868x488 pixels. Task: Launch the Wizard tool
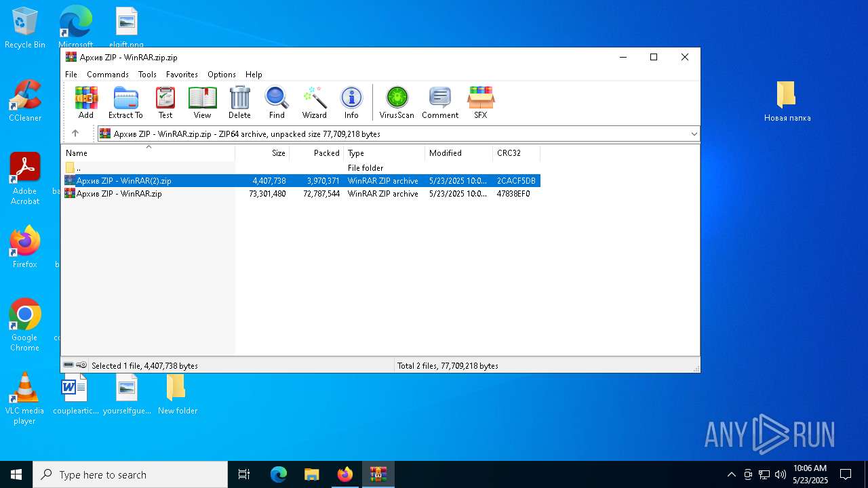click(315, 103)
